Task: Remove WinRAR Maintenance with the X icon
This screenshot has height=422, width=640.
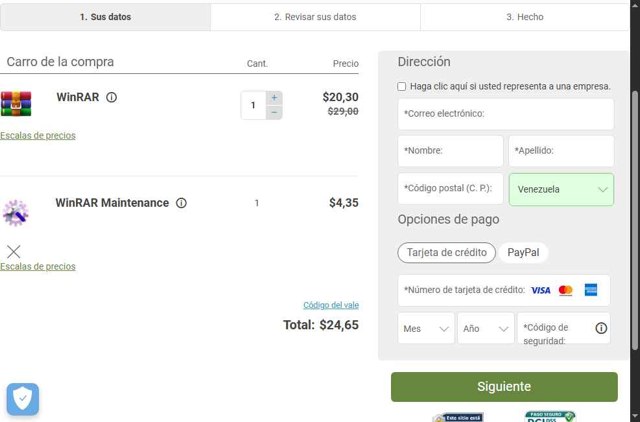Action: pos(13,251)
